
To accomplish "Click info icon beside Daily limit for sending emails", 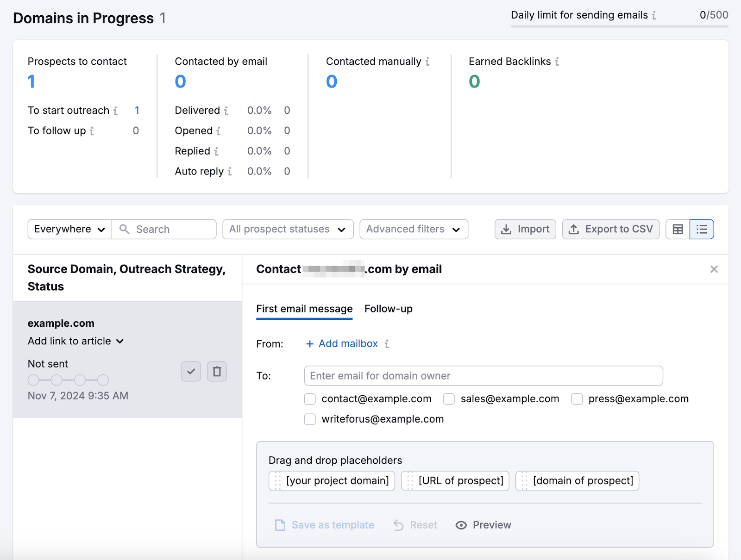I will (654, 15).
